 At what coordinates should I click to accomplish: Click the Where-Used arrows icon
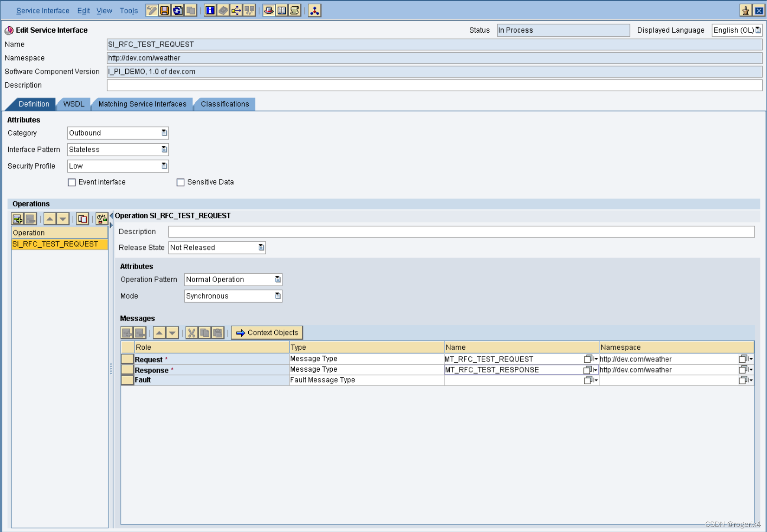pos(236,10)
